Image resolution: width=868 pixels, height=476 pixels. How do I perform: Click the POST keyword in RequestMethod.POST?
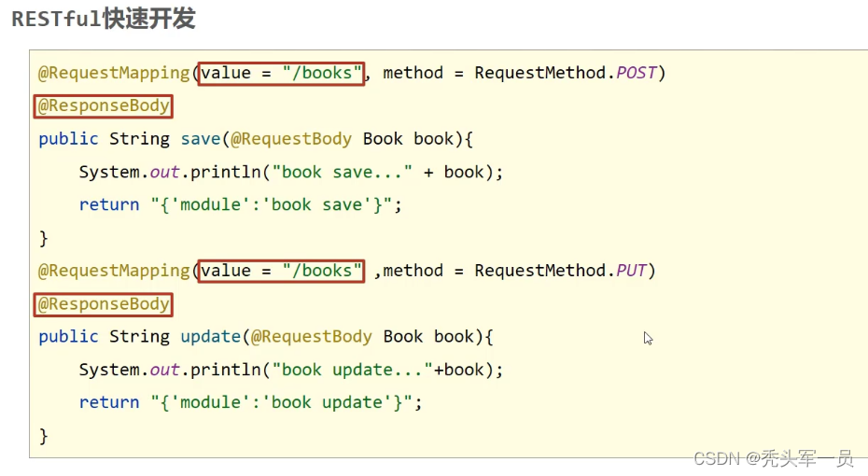click(637, 73)
